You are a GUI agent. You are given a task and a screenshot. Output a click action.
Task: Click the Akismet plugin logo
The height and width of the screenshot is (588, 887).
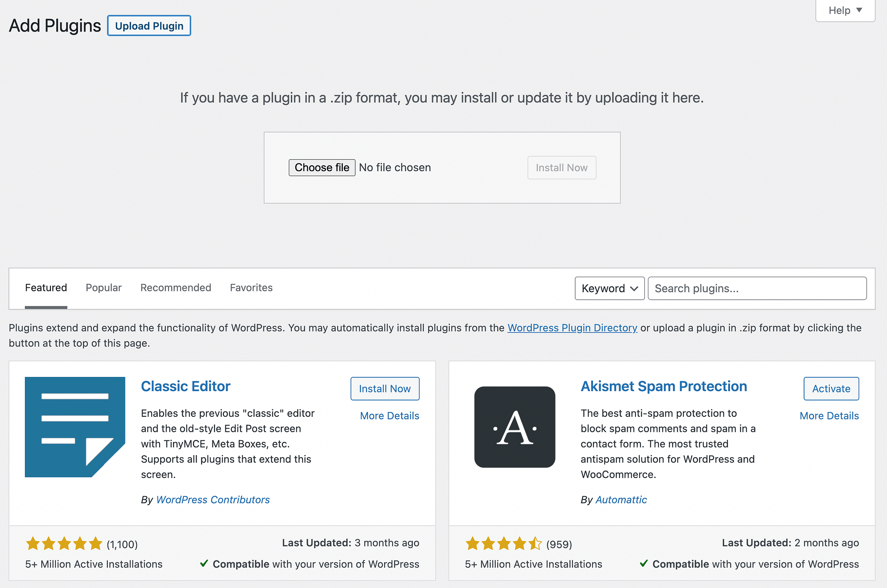coord(515,427)
